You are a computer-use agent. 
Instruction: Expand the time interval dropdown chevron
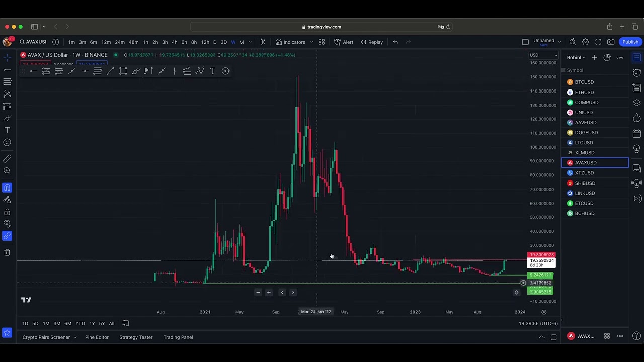(x=250, y=42)
